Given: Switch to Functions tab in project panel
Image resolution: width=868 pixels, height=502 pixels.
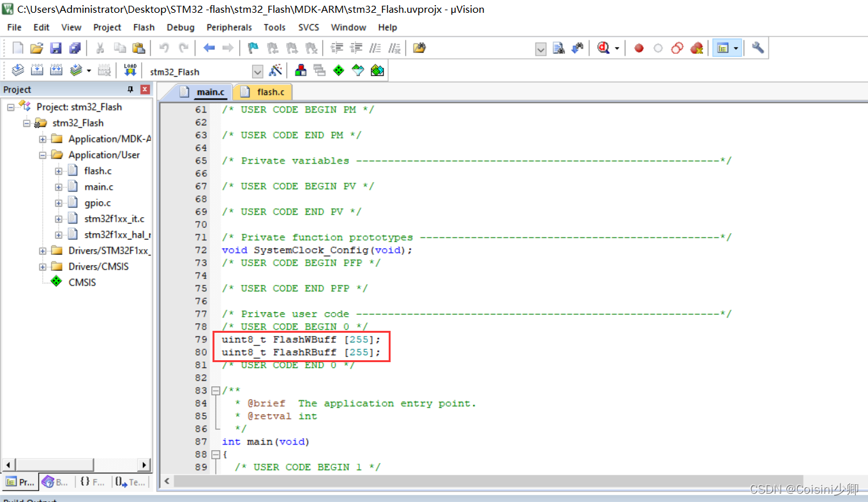Looking at the screenshot, I should [x=93, y=482].
